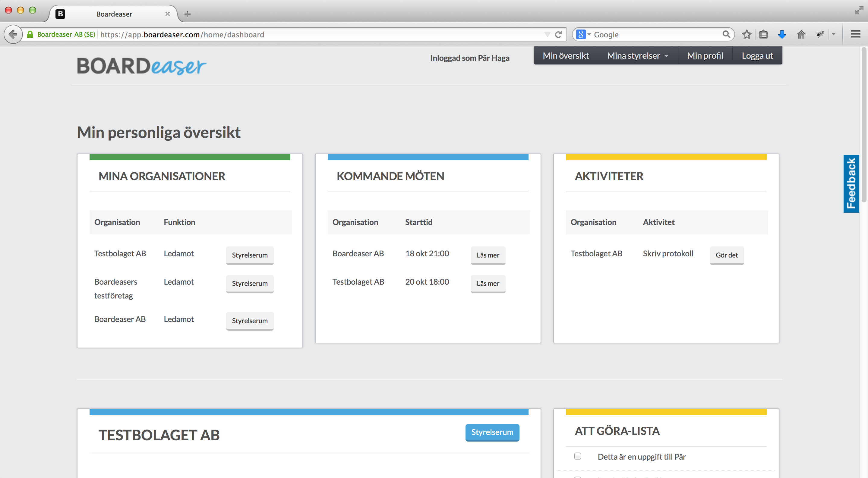
Task: Reload the page with the refresh icon
Action: (x=558, y=34)
